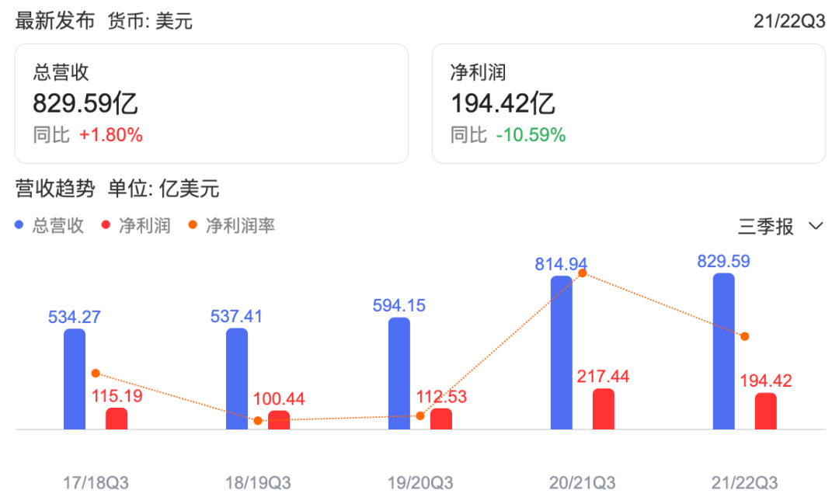
Task: Expand the chevron next to 三季报
Action: [x=816, y=226]
